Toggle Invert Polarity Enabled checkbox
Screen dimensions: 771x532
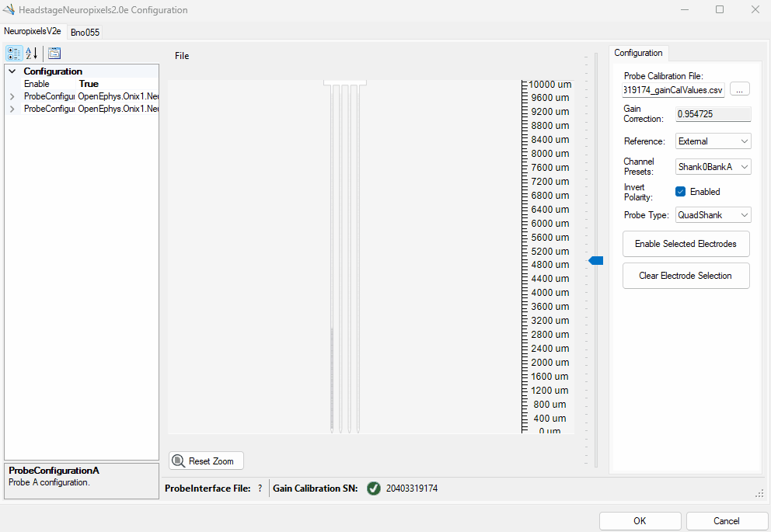tap(681, 192)
